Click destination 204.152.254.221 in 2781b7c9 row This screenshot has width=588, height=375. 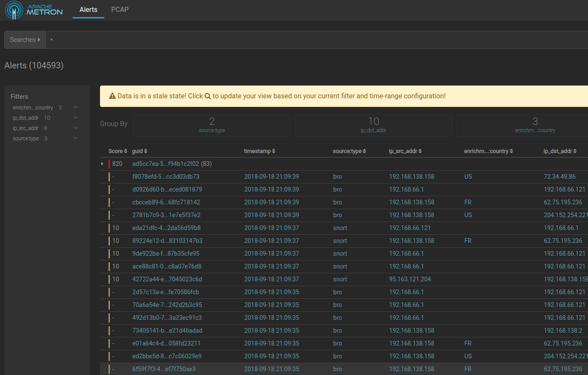pos(566,215)
